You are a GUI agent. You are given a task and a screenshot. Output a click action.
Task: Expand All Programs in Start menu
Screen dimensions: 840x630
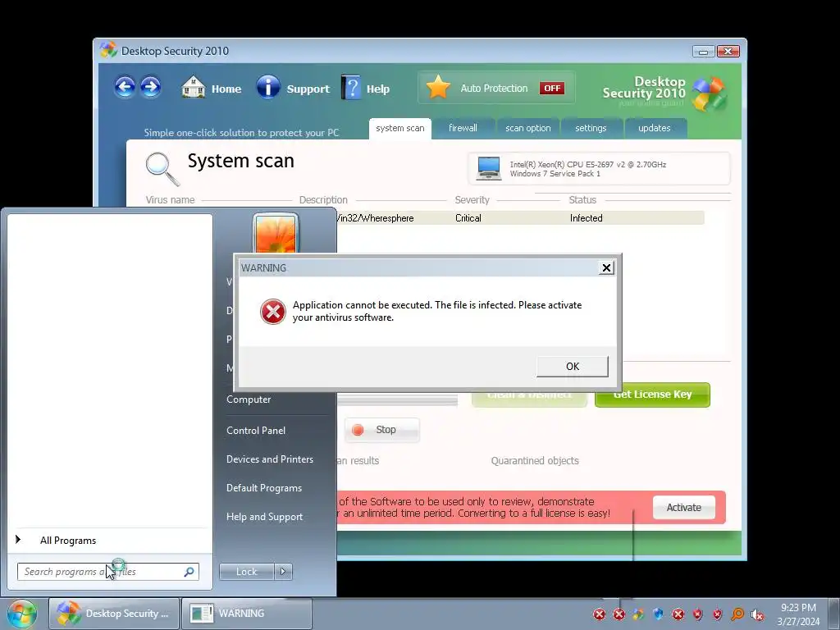coord(68,541)
